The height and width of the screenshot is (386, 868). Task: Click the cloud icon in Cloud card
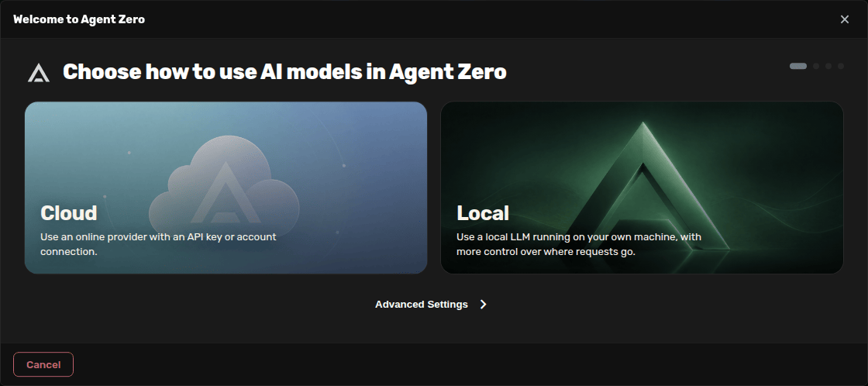coord(224,187)
